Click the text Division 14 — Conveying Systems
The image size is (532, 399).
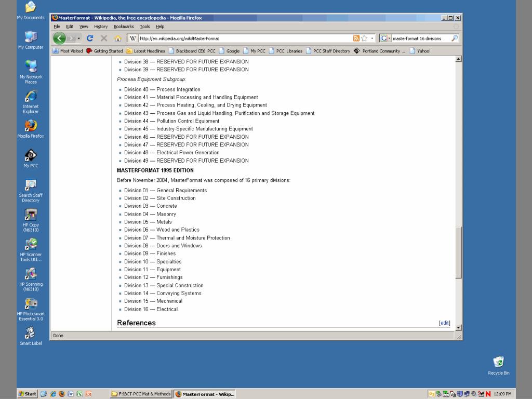point(163,293)
